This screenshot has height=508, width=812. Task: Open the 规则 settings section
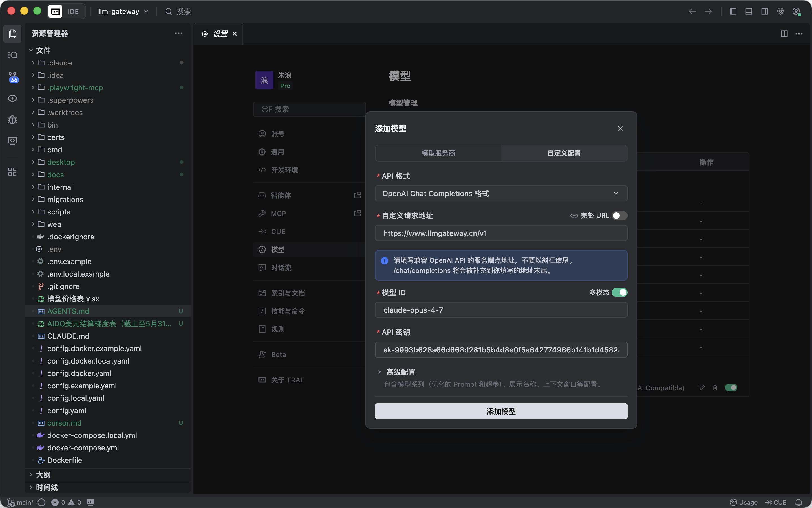[x=309, y=329]
